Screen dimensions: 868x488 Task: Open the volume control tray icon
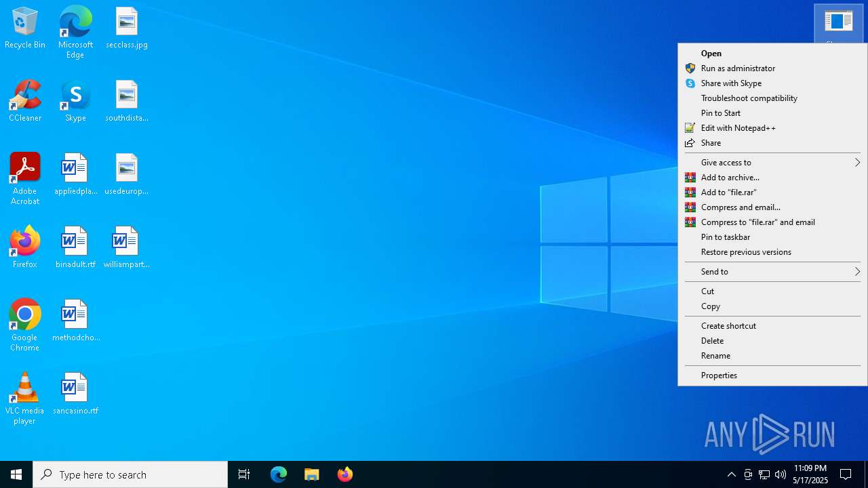[781, 474]
